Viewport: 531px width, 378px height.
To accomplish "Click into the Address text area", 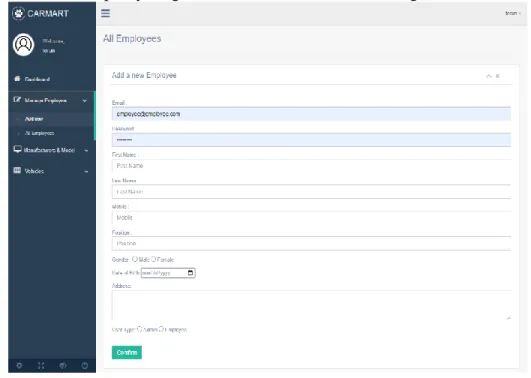I will pos(311,305).
